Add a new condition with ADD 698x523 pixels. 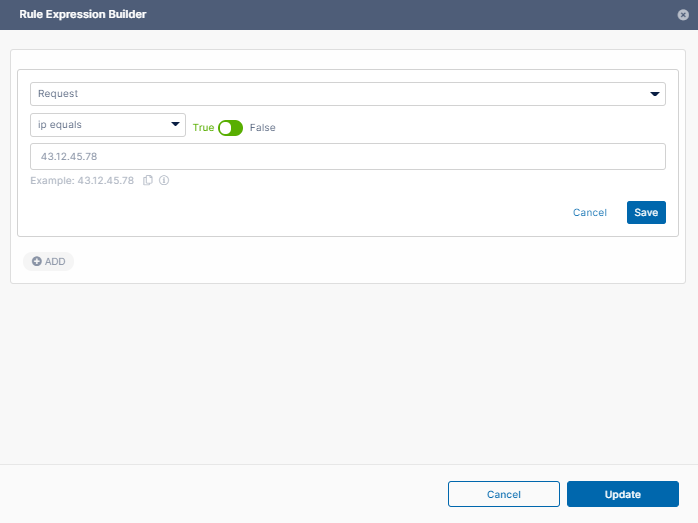click(x=49, y=261)
